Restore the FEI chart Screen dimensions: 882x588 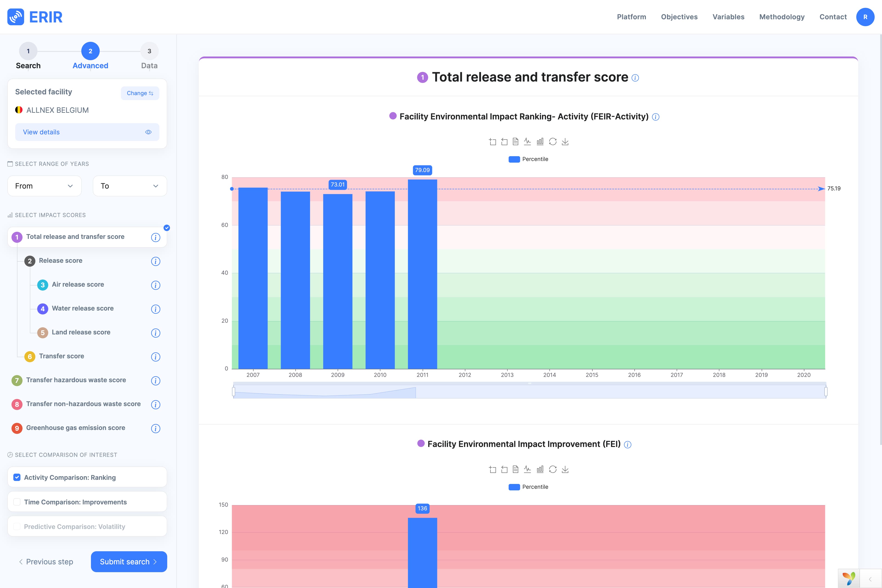(x=553, y=469)
